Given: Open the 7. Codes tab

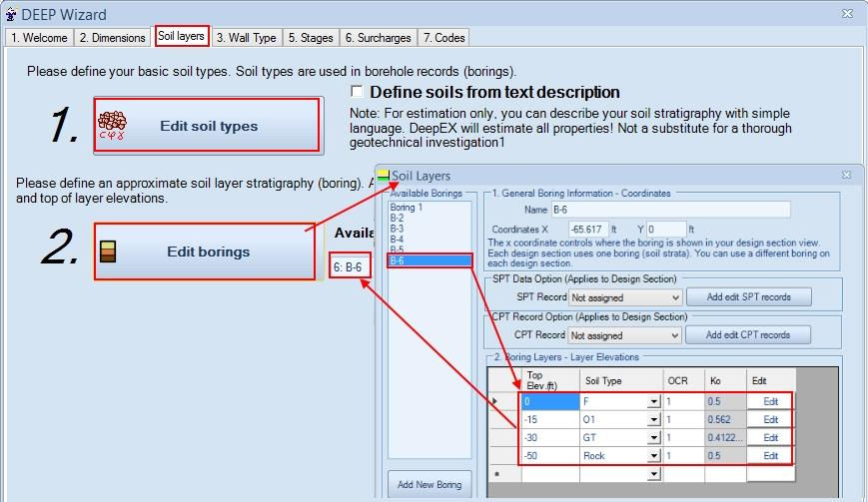Looking at the screenshot, I should (443, 38).
